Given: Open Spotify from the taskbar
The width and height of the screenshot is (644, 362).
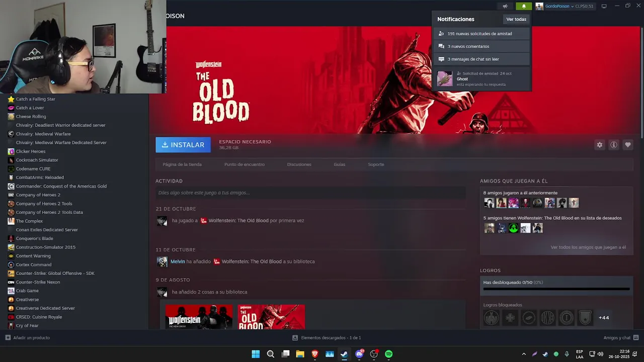Looking at the screenshot, I should tap(389, 354).
